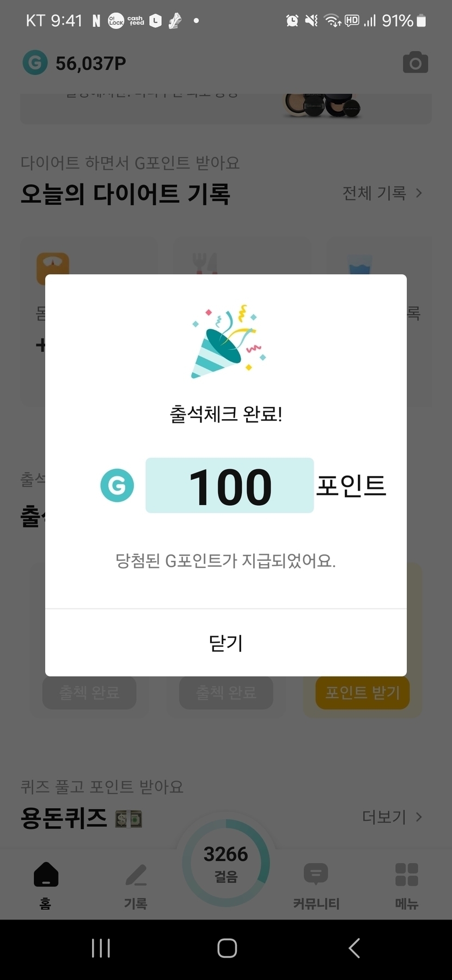Tap the 포인트 받기 yellow button
The image size is (452, 980).
(363, 693)
